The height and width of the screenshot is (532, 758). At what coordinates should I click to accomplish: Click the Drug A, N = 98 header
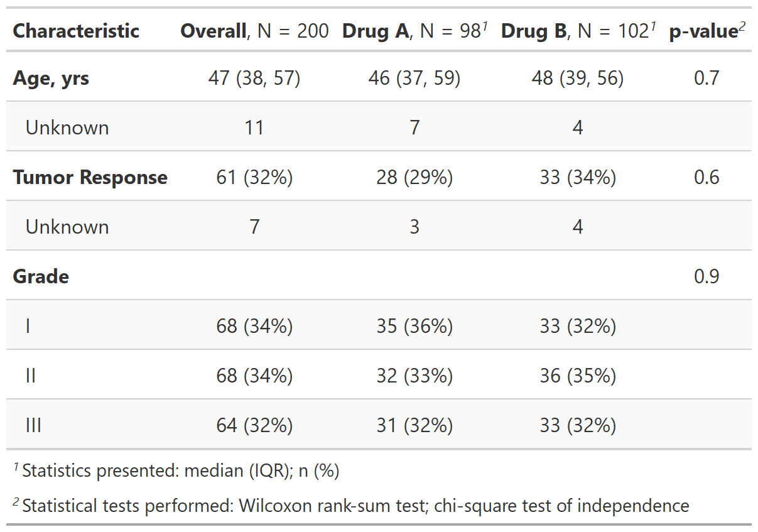tap(414, 31)
